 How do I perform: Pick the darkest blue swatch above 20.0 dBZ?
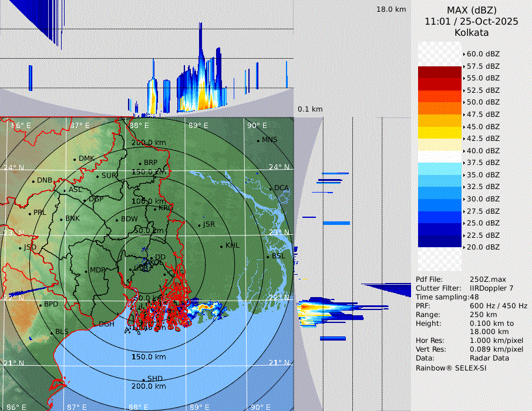tap(439, 241)
